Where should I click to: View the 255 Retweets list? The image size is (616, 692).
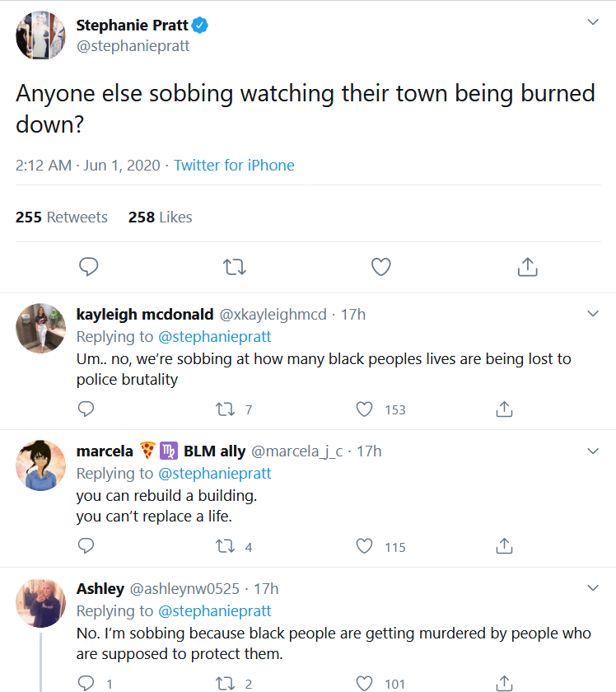62,217
